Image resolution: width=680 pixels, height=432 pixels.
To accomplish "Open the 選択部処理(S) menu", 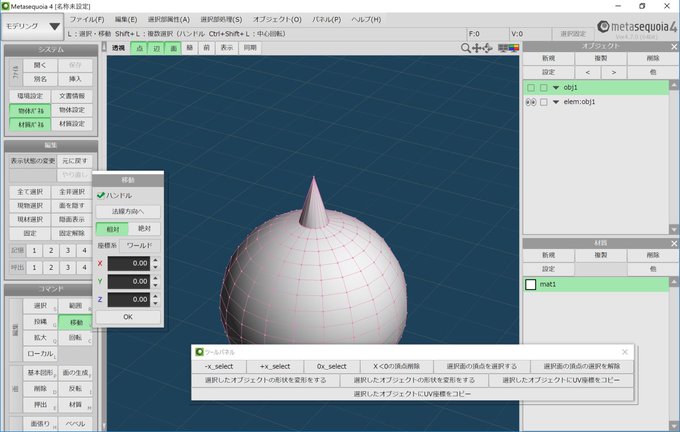I will [x=221, y=20].
